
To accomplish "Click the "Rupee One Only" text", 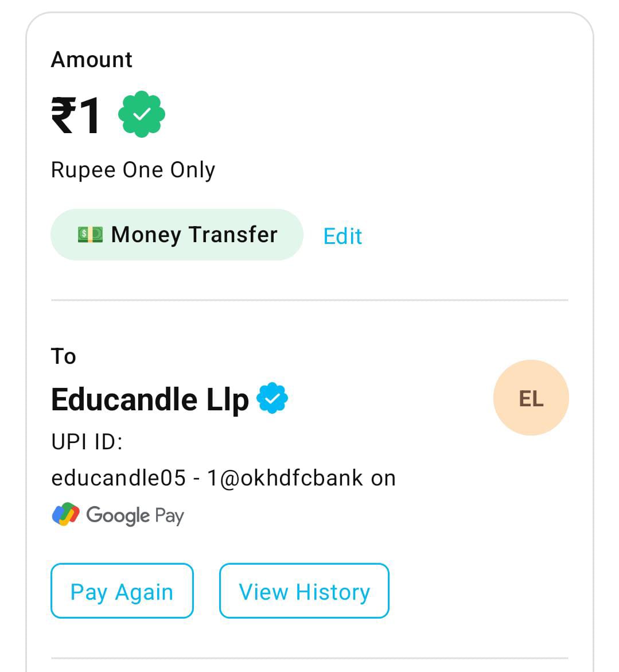I will [x=133, y=170].
